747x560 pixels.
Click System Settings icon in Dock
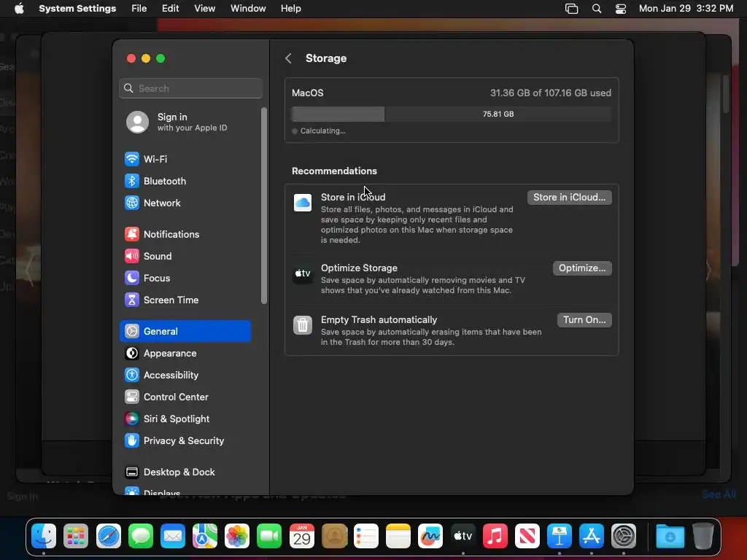pyautogui.click(x=624, y=537)
